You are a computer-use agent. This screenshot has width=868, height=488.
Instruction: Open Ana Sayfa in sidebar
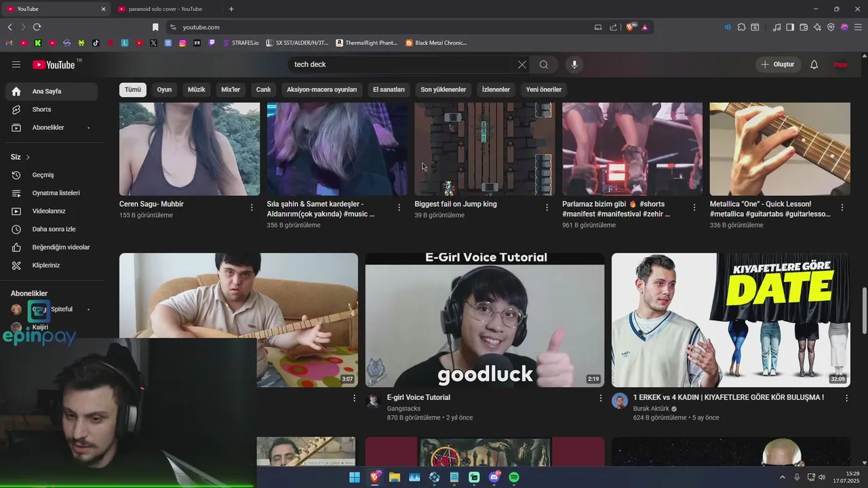(52, 91)
